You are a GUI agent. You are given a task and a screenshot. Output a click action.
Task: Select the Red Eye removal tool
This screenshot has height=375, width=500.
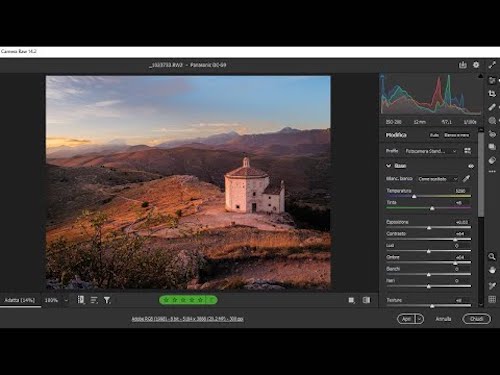[x=492, y=134]
